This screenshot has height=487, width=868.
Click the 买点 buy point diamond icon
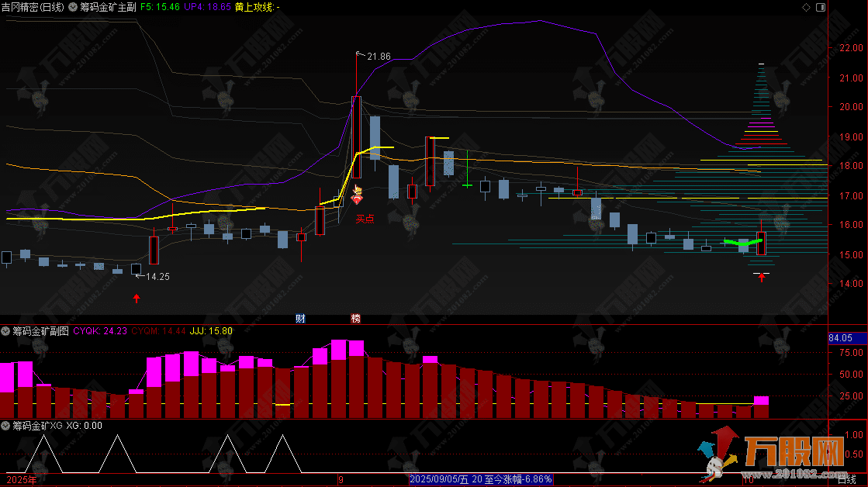tap(358, 199)
